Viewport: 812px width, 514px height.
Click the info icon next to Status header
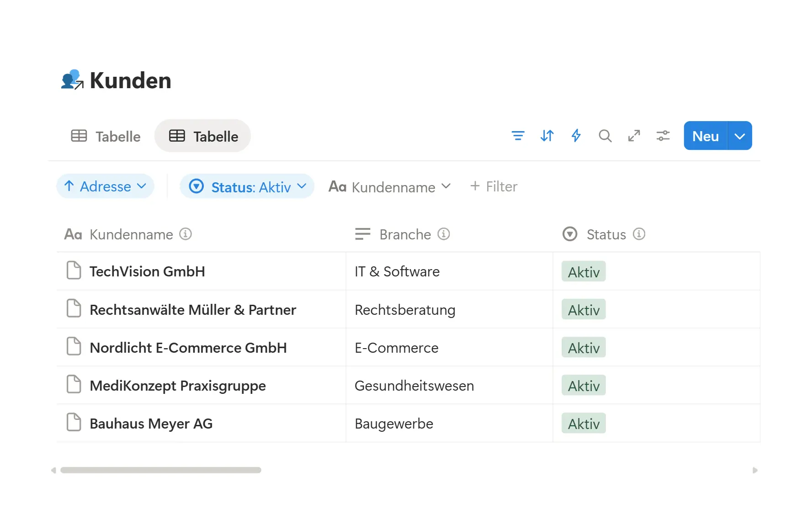coord(639,234)
